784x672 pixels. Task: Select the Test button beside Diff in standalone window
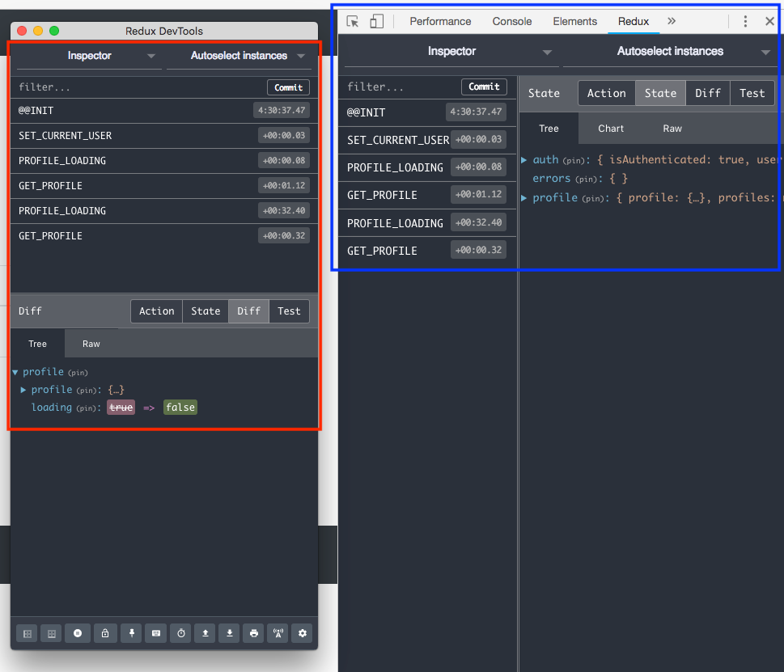289,311
